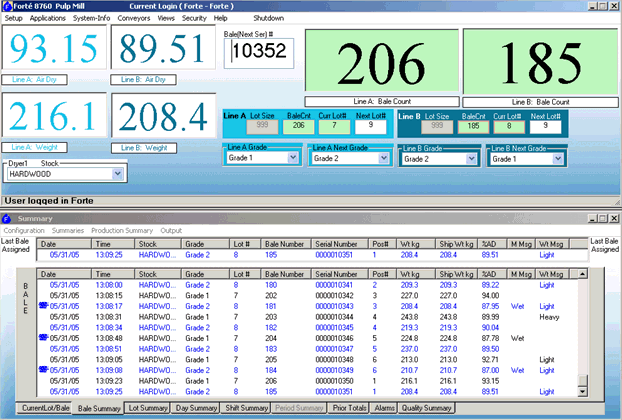
Task: Open the Applications menu
Action: 48,18
